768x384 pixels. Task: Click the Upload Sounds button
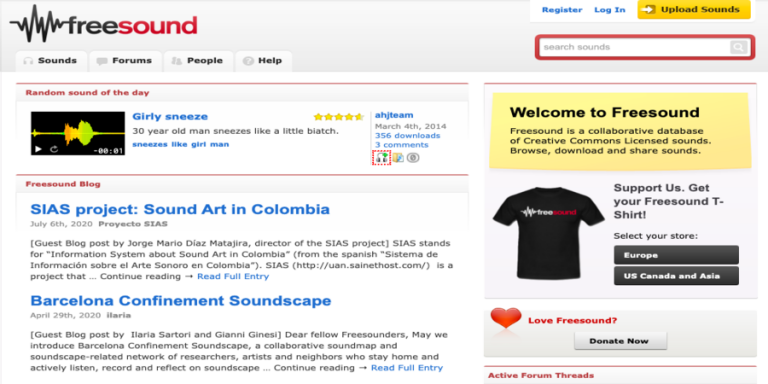point(694,9)
